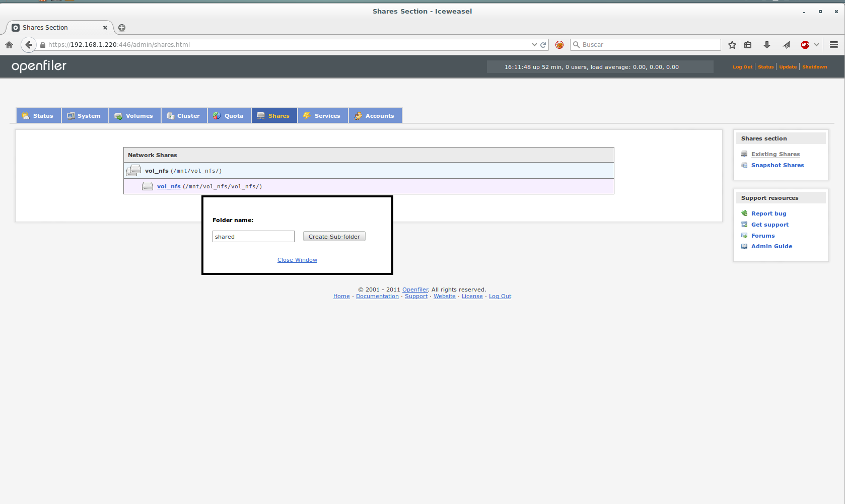Open the hamburger menu icon
845x504 pixels.
coord(833,45)
